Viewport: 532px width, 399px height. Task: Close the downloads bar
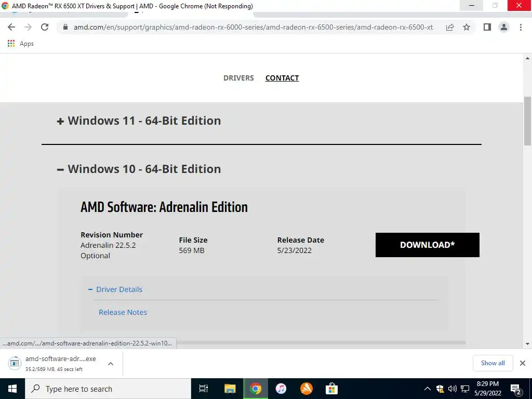(x=523, y=363)
